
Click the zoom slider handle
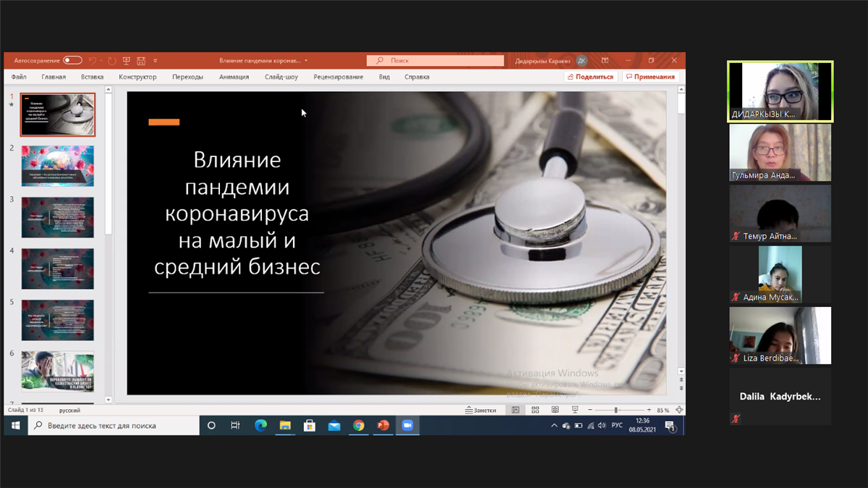[616, 410]
